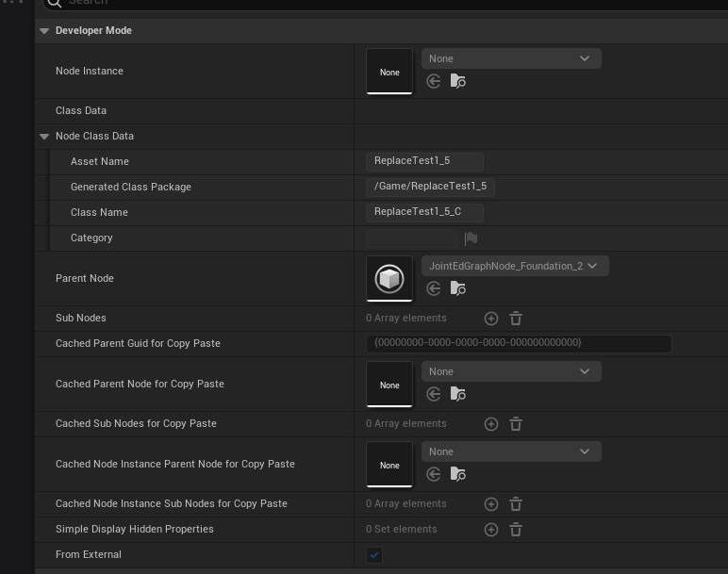Empty the Simple Display Hidden Properties set

(516, 530)
